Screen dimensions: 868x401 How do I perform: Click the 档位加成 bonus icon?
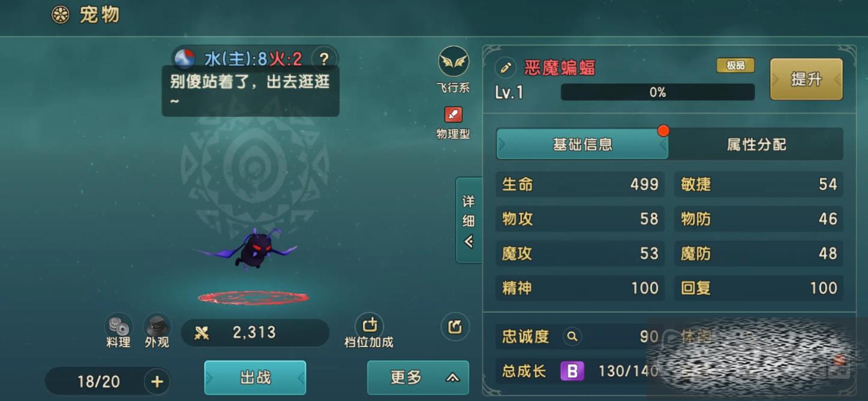pos(370,325)
